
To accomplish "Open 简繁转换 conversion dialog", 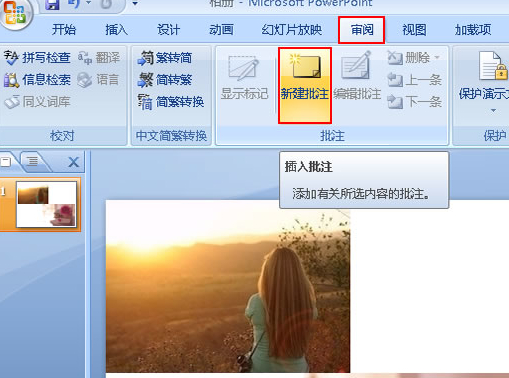I will pos(171,102).
